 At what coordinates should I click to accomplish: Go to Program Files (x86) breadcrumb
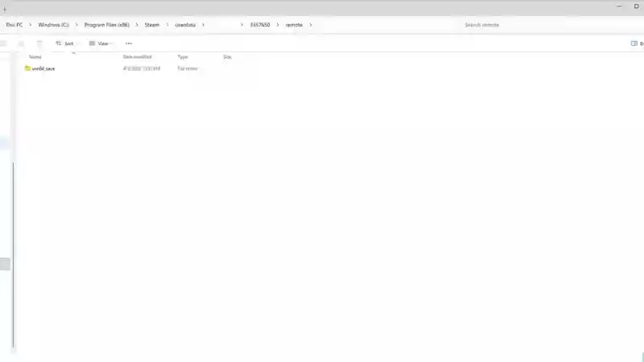[x=107, y=25]
